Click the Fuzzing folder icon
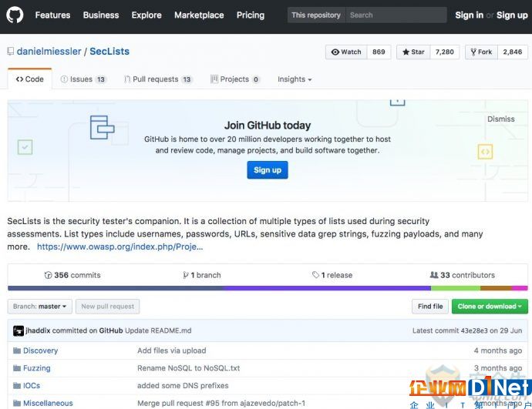Viewport: 532px width, 409px height. 17,368
